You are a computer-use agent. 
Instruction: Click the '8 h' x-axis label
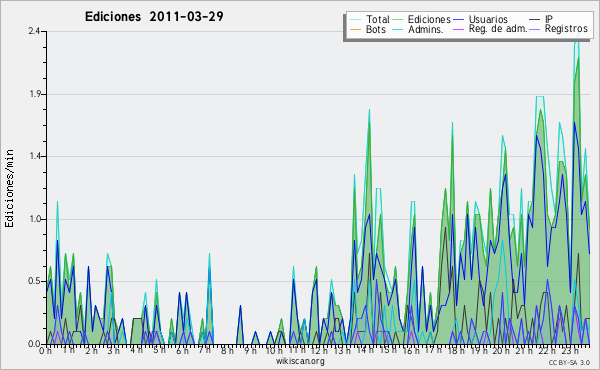227,351
